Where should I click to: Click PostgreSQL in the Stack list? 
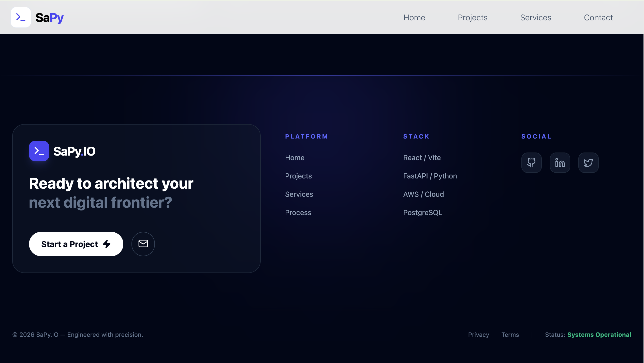(x=423, y=213)
